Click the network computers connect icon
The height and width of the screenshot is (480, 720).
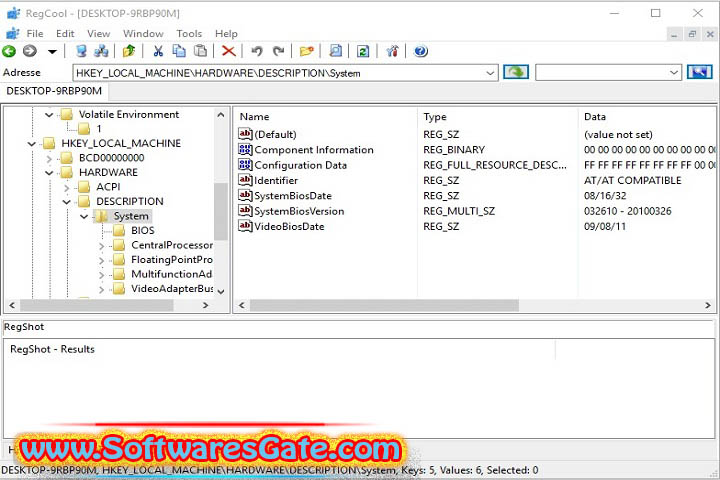point(101,51)
